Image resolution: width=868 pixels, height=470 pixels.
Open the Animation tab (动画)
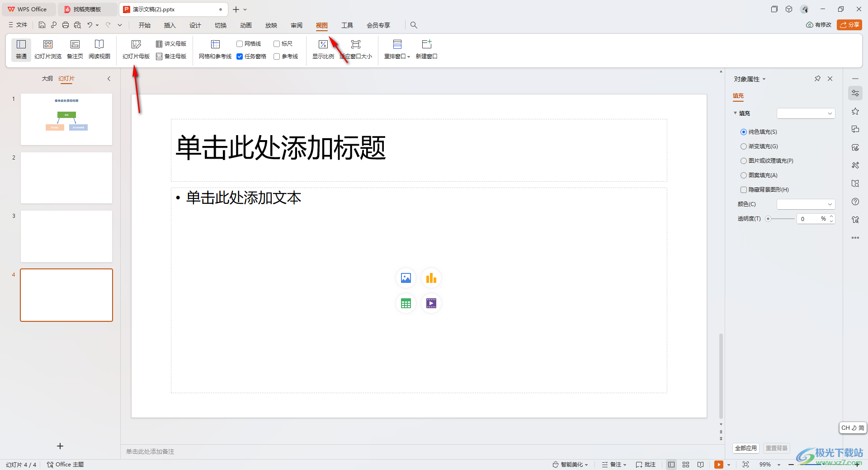[246, 25]
